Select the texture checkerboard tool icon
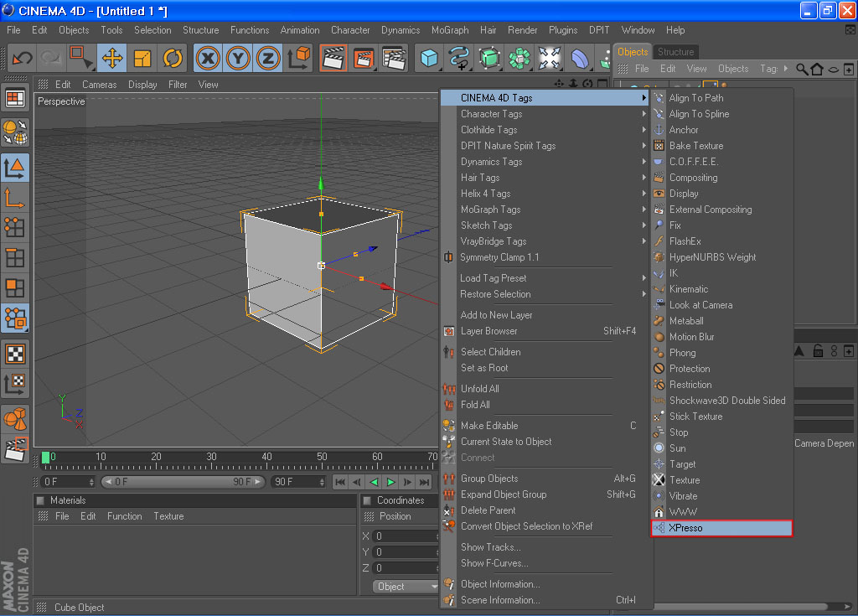The image size is (858, 616). click(x=15, y=354)
